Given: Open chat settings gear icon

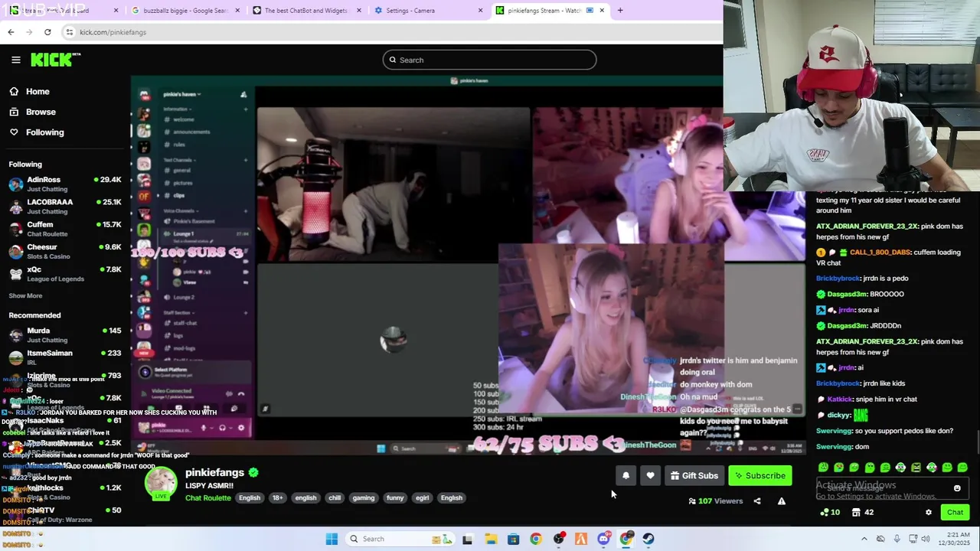Looking at the screenshot, I should click(929, 512).
